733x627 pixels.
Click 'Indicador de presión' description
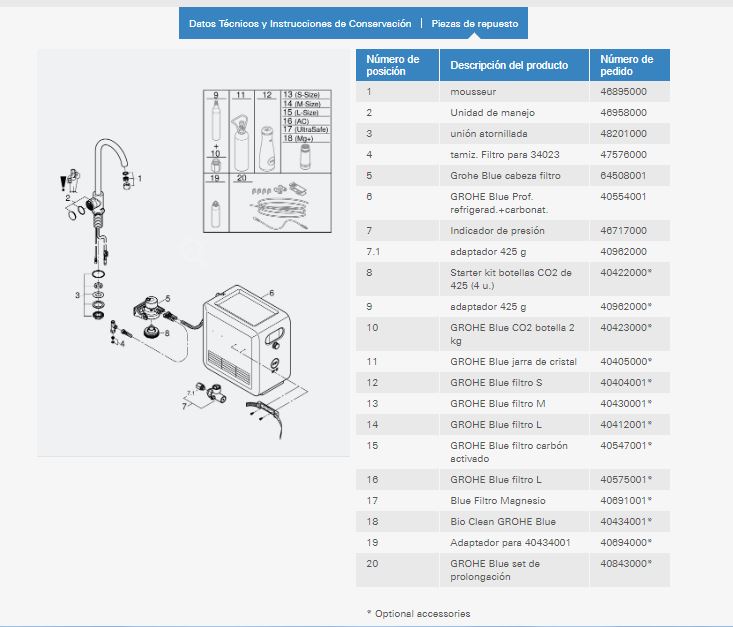pos(497,231)
